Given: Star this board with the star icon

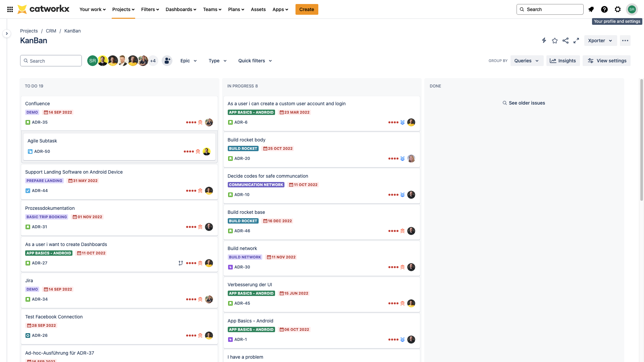Looking at the screenshot, I should (555, 41).
